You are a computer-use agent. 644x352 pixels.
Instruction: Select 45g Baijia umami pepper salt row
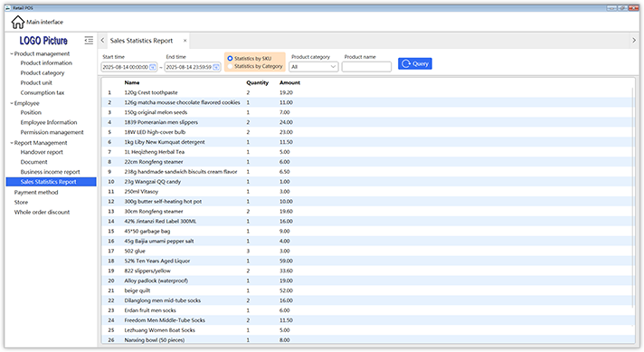(x=367, y=241)
